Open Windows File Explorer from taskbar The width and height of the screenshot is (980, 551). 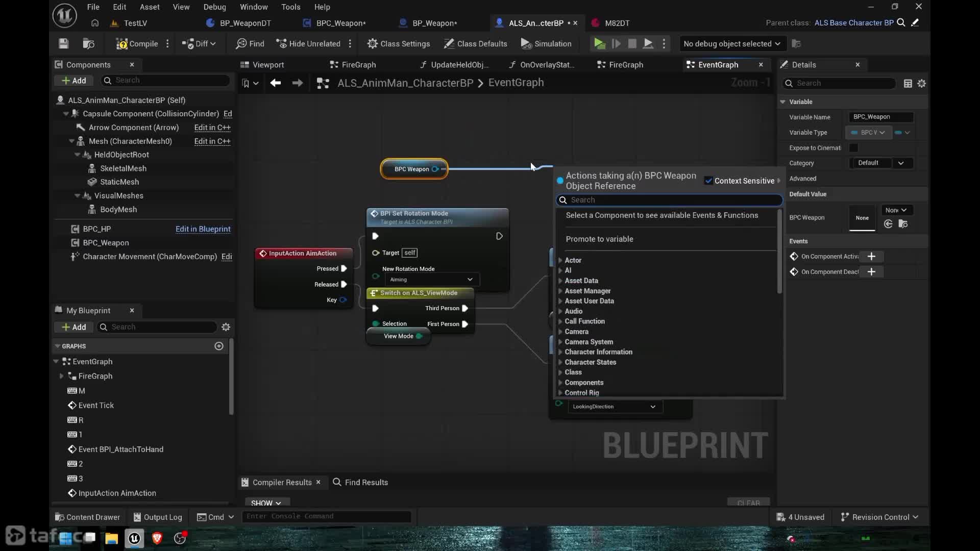tap(111, 538)
